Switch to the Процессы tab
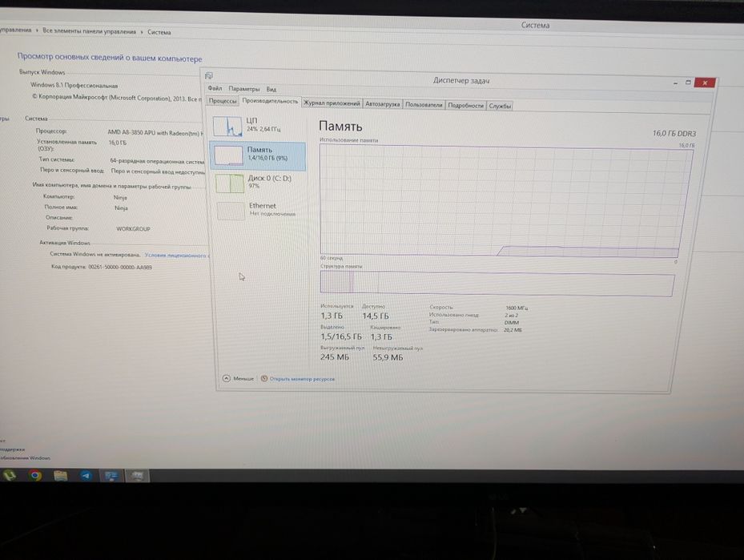Screen dimensions: 744x560 click(x=223, y=101)
